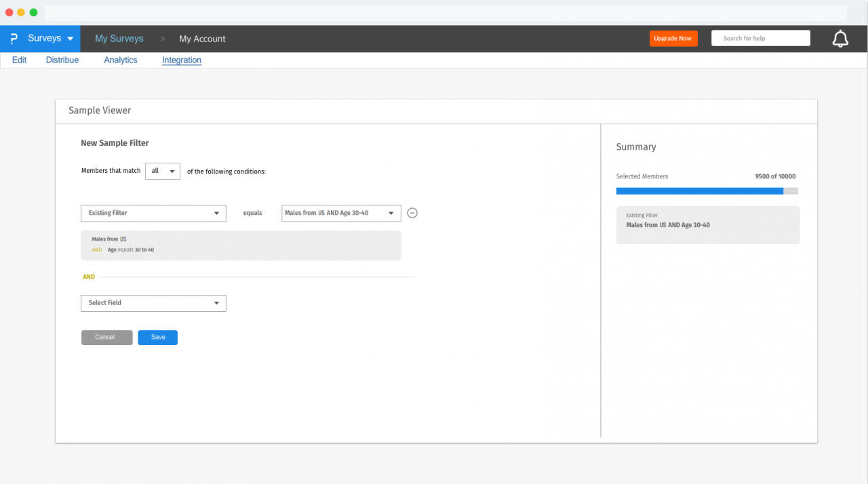Click the P Surveys logo icon
This screenshot has width=868, height=484.
point(13,39)
